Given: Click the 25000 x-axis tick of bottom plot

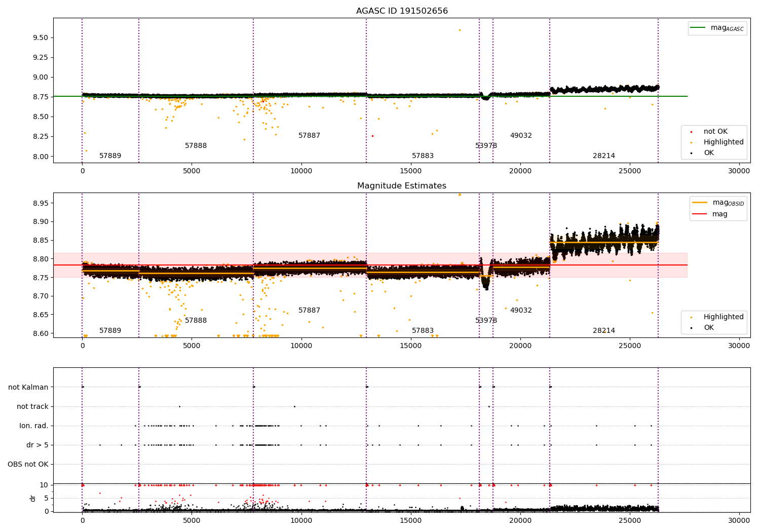Looking at the screenshot, I should point(630,521).
